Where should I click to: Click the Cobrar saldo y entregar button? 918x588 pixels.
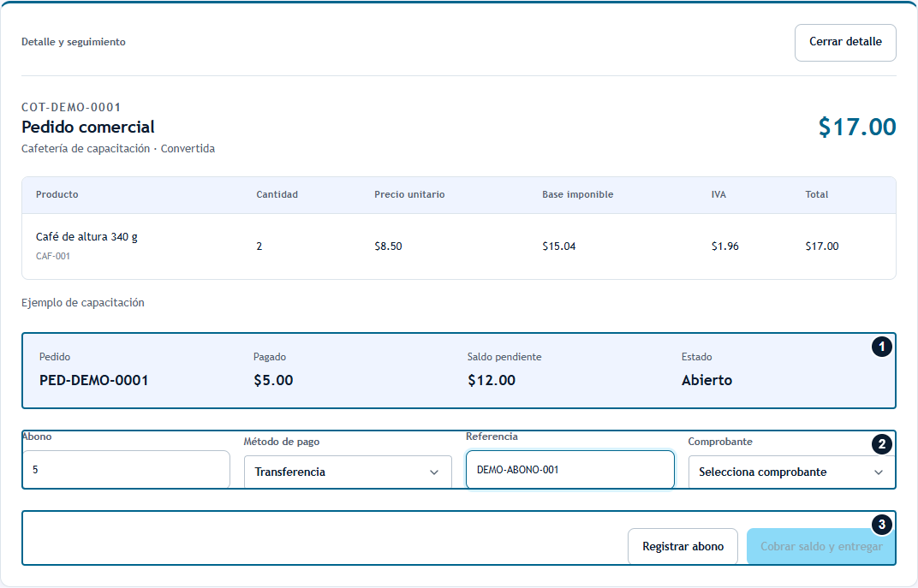821,546
